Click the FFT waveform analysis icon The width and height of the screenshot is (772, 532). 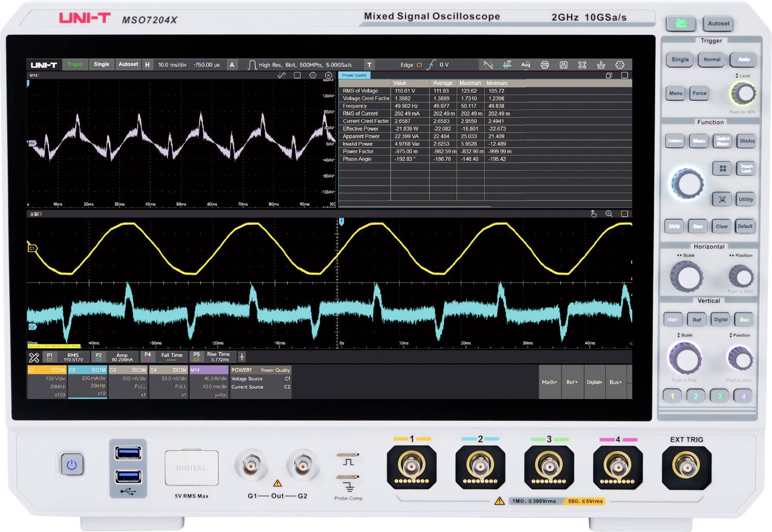(507, 65)
